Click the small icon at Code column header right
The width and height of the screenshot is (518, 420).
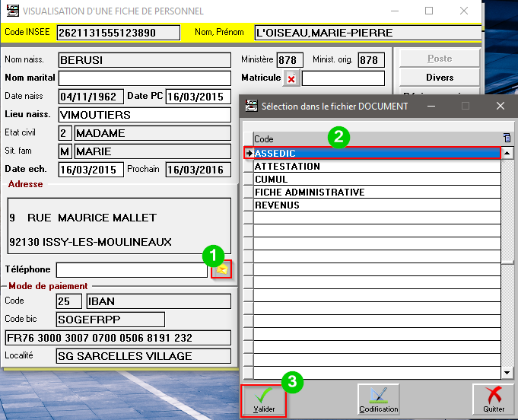pos(507,138)
